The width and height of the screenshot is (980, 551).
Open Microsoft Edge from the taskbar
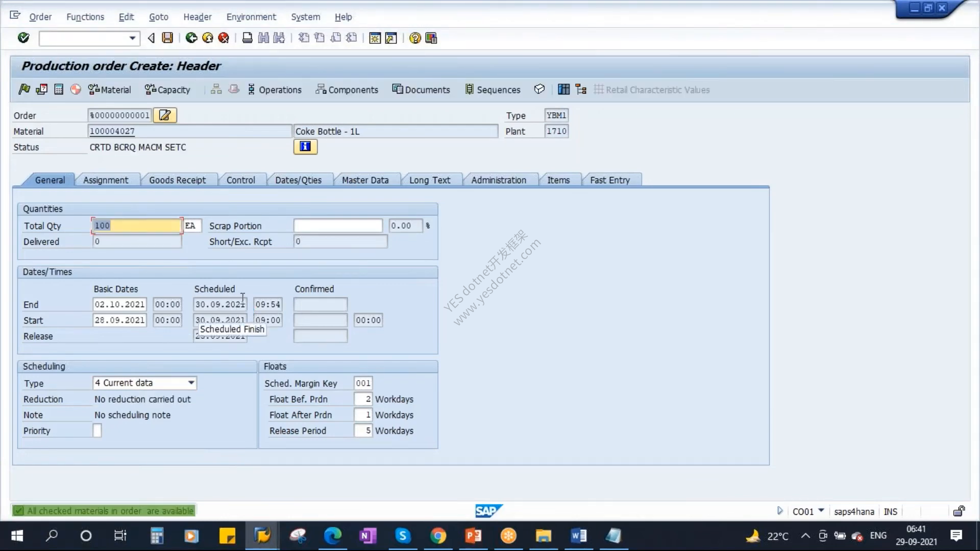333,536
